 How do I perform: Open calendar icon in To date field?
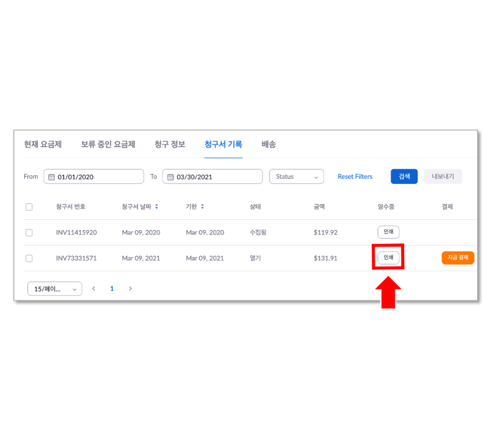tap(170, 177)
